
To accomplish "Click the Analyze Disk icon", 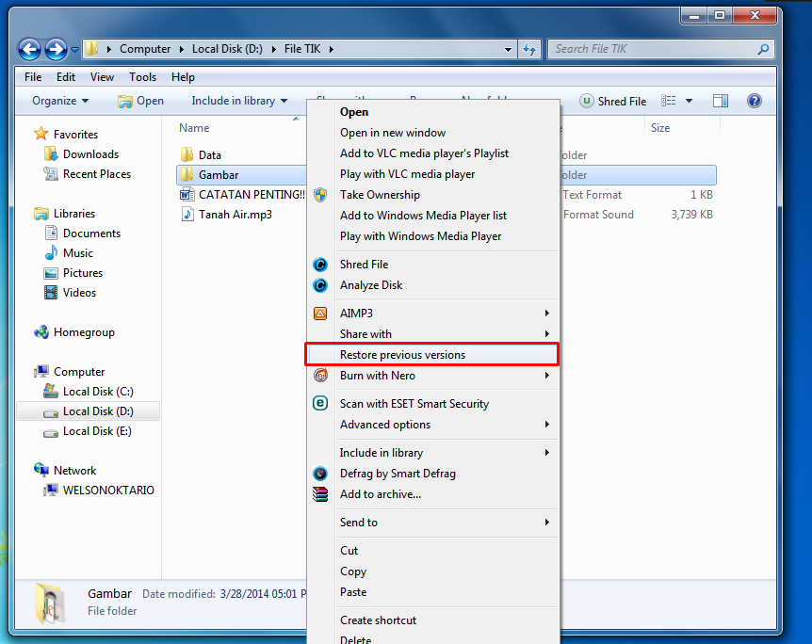I will [x=320, y=285].
